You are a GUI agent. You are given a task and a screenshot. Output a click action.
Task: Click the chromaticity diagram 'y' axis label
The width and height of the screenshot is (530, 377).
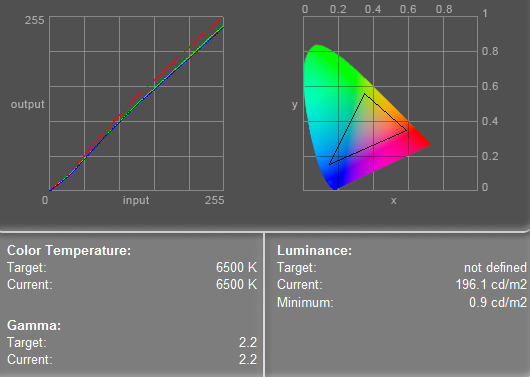pos(294,105)
